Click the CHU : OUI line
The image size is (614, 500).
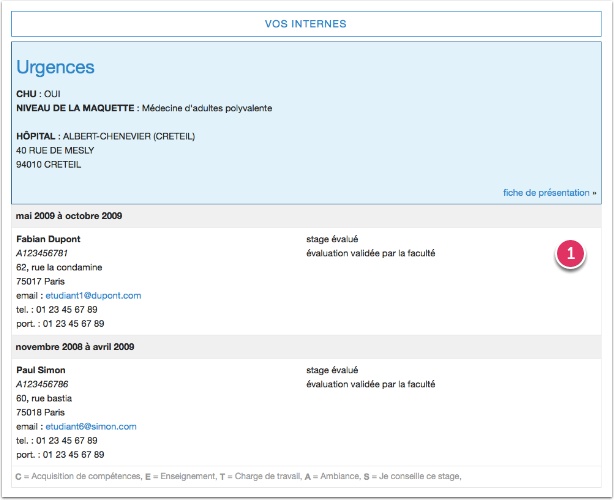click(x=38, y=93)
